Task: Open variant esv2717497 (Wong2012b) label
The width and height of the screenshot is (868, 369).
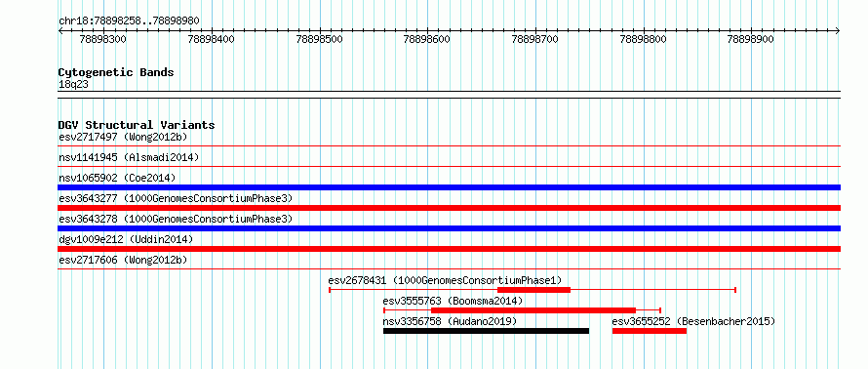Action: (x=123, y=137)
